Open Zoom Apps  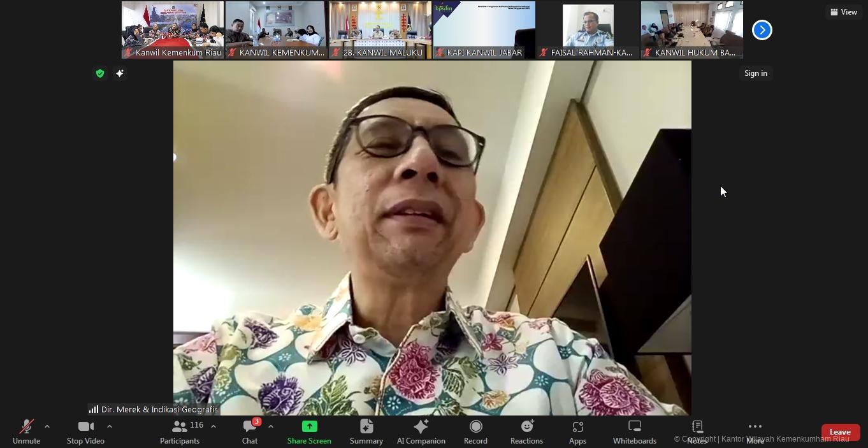(x=577, y=431)
